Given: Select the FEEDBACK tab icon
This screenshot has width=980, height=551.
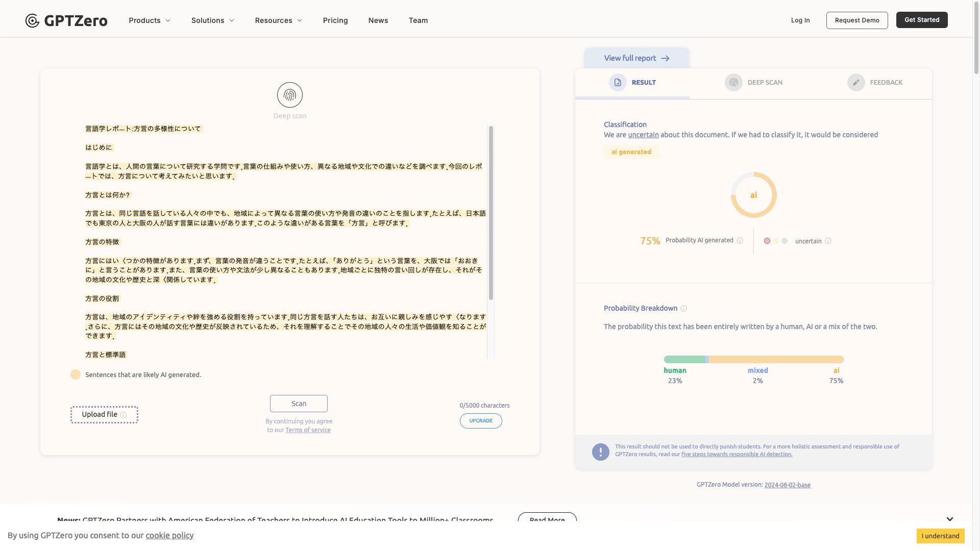Looking at the screenshot, I should pos(856,82).
